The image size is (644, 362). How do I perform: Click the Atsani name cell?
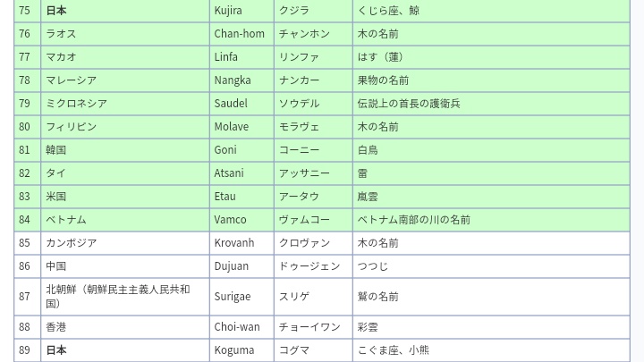(x=241, y=173)
